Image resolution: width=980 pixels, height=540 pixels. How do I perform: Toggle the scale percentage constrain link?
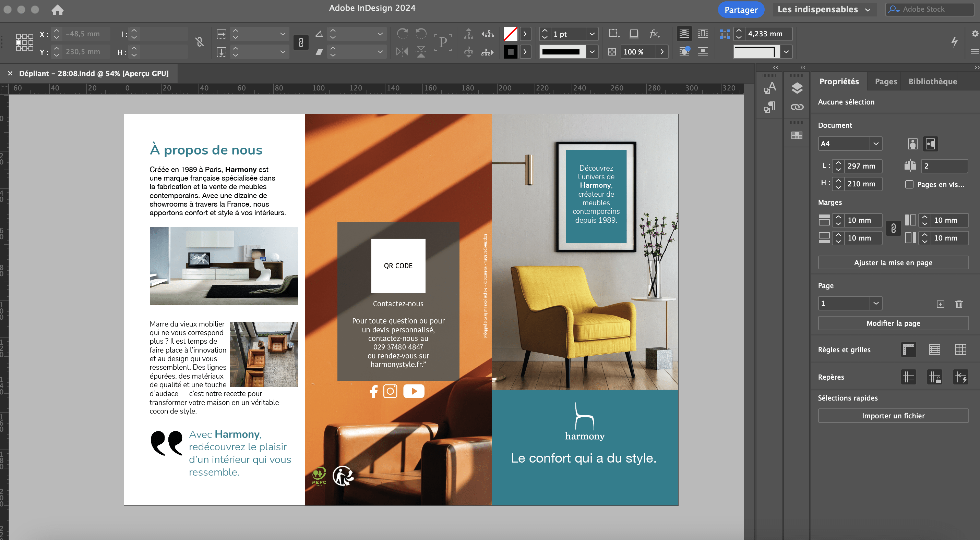click(300, 42)
